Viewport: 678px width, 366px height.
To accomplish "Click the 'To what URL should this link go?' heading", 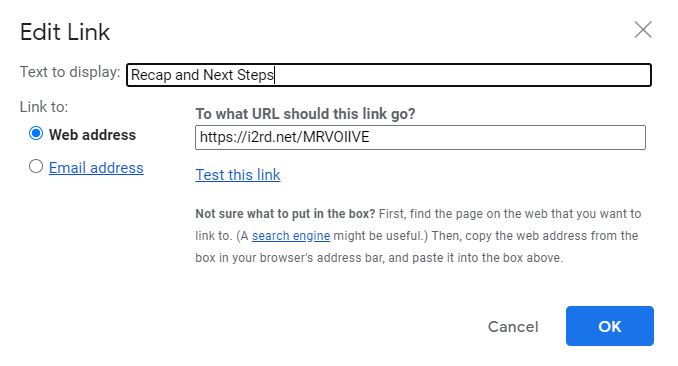I will (305, 114).
